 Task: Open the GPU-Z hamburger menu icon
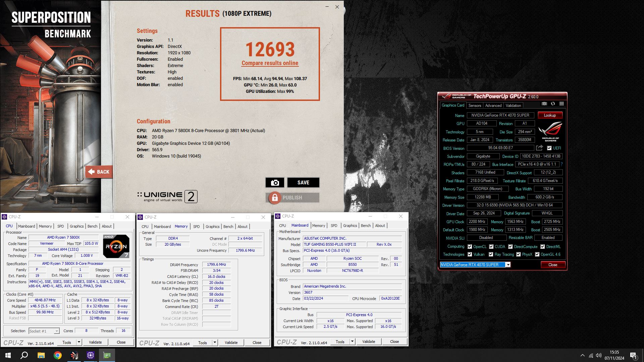click(x=561, y=104)
